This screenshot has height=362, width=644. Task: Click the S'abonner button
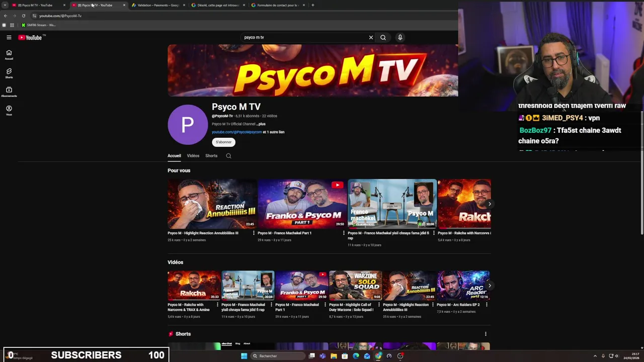[224, 142]
